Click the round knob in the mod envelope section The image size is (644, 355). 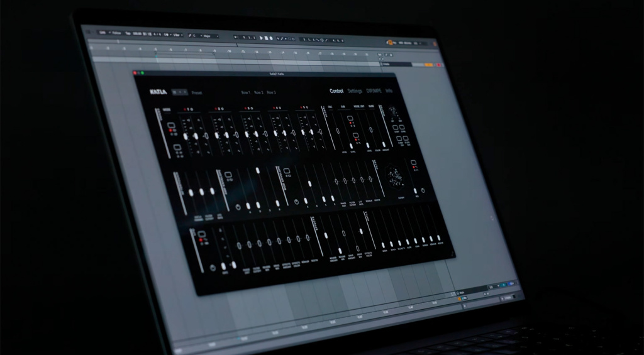click(297, 202)
